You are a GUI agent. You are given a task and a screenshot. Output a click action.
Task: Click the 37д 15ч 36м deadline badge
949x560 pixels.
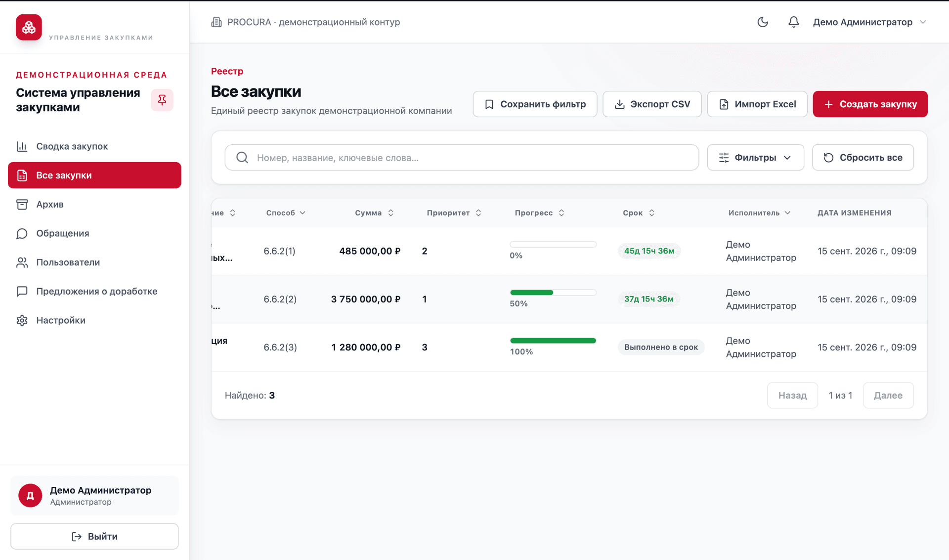(x=648, y=299)
